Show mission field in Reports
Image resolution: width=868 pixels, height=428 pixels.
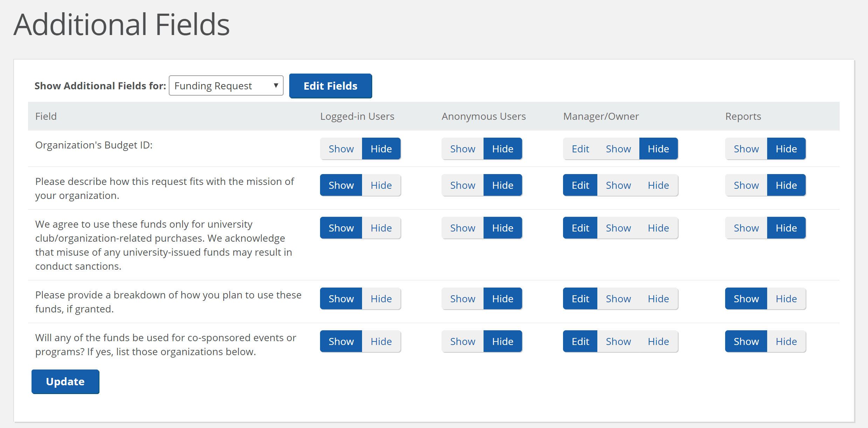click(746, 185)
